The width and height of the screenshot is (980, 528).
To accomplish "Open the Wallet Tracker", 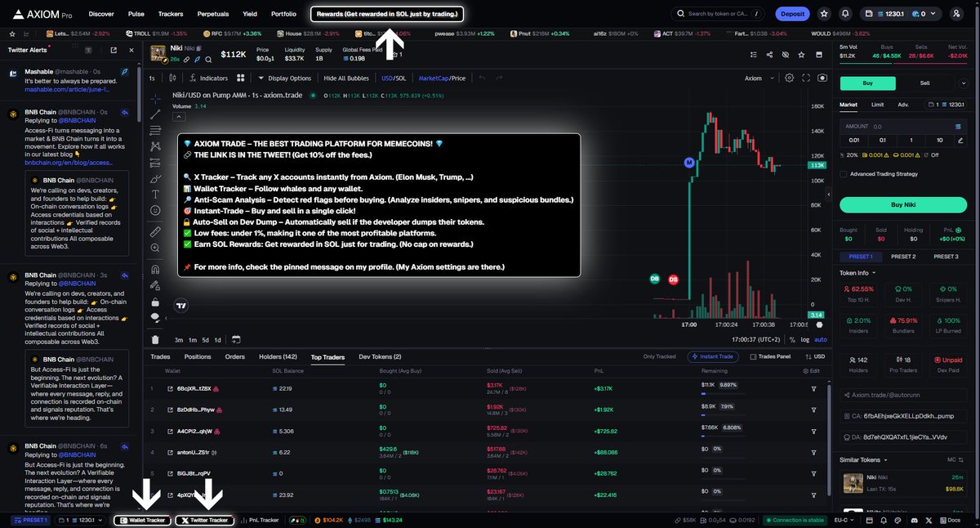I will [143, 520].
